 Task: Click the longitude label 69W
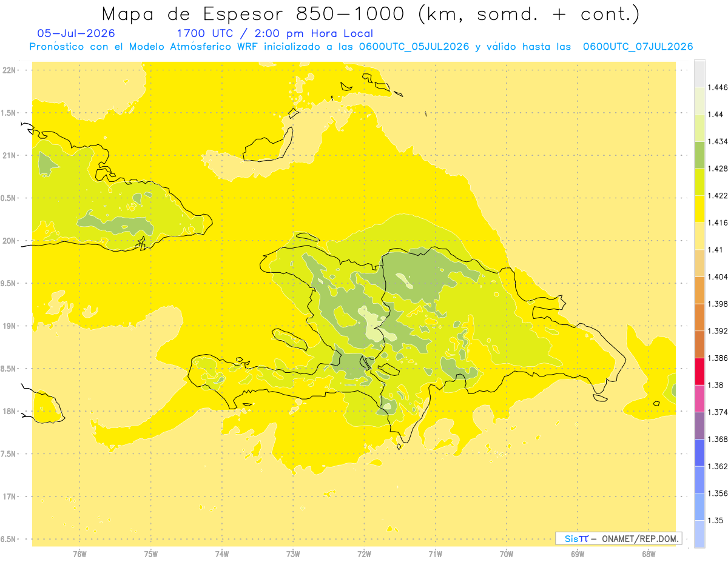pos(578,554)
